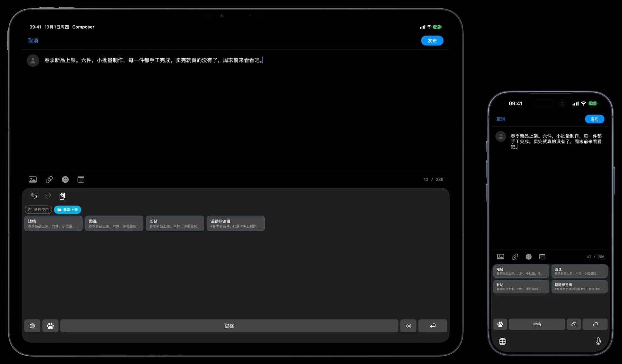The image size is (622, 364).
Task: Tap the iPad avatar placeholder icon
Action: pyautogui.click(x=33, y=60)
